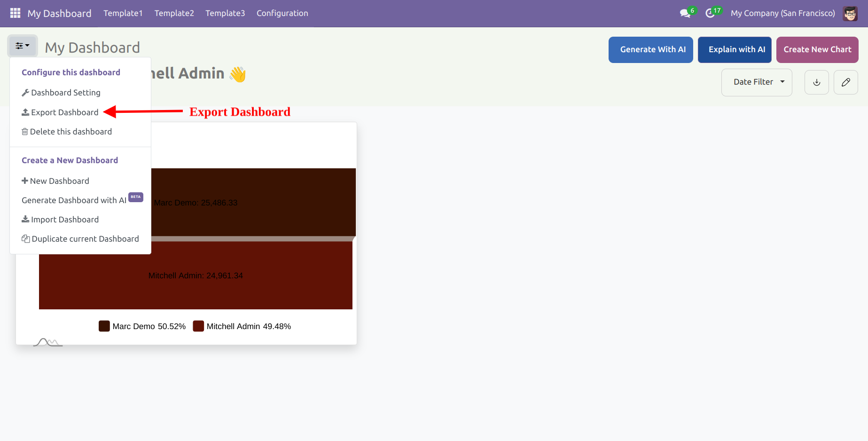Click the download dashboard icon button
Image resolution: width=868 pixels, height=441 pixels.
[x=816, y=82]
